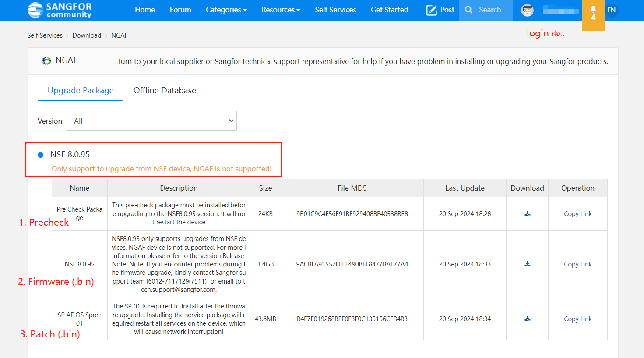Download the Pre Check Package file

pos(528,214)
